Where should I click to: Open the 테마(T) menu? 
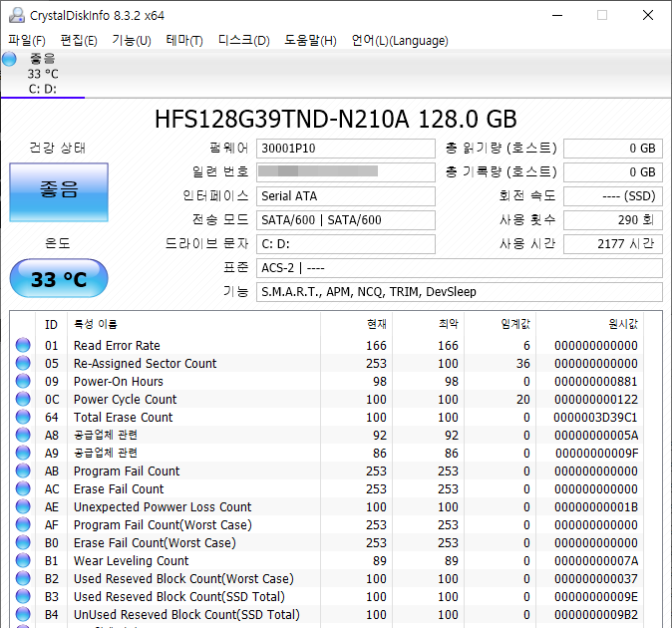point(184,40)
